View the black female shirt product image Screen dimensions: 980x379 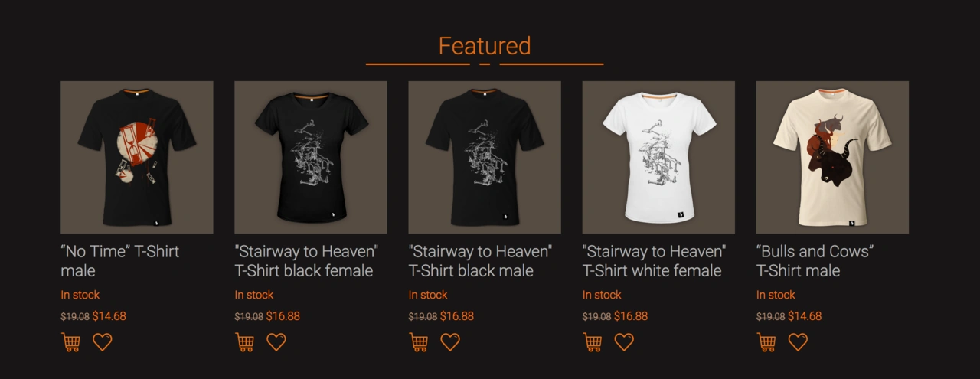tap(311, 157)
